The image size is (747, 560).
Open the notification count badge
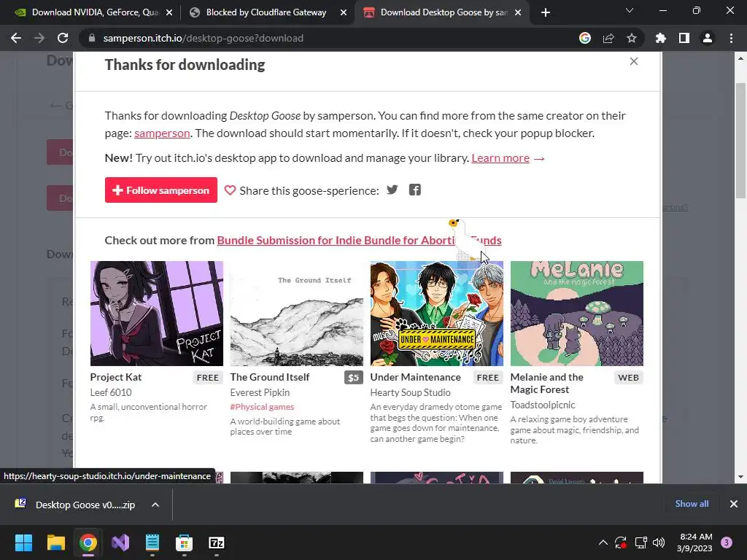click(x=727, y=542)
